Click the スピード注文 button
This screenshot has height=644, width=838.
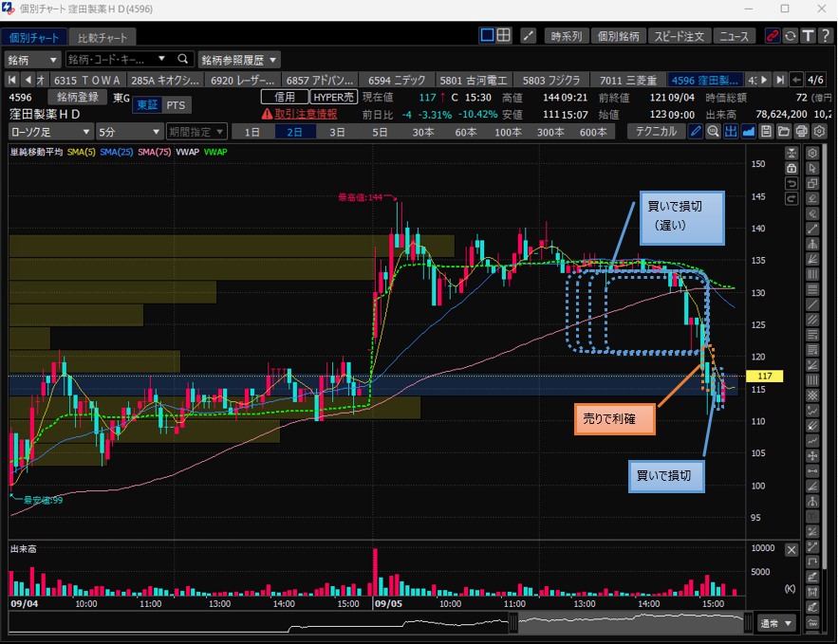tap(680, 36)
